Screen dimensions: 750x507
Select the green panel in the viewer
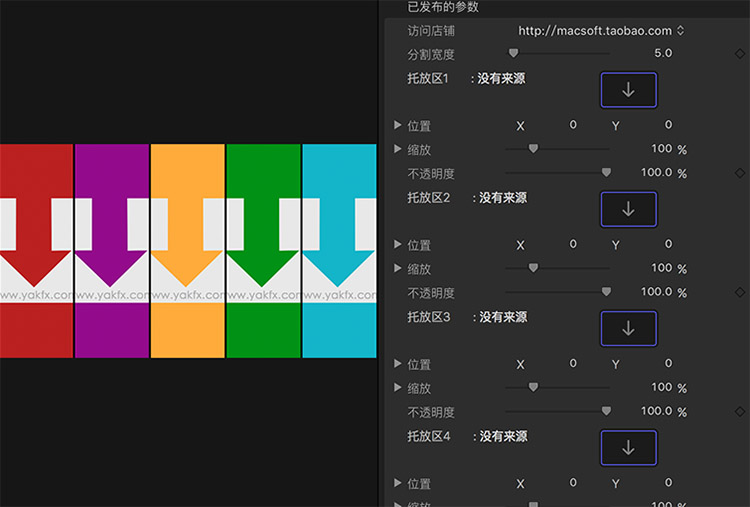click(264, 251)
